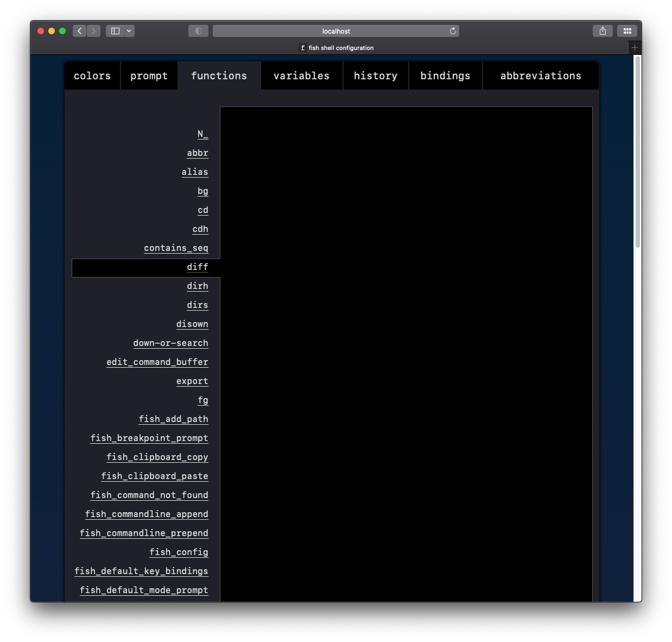Click the localhost address bar

[336, 31]
